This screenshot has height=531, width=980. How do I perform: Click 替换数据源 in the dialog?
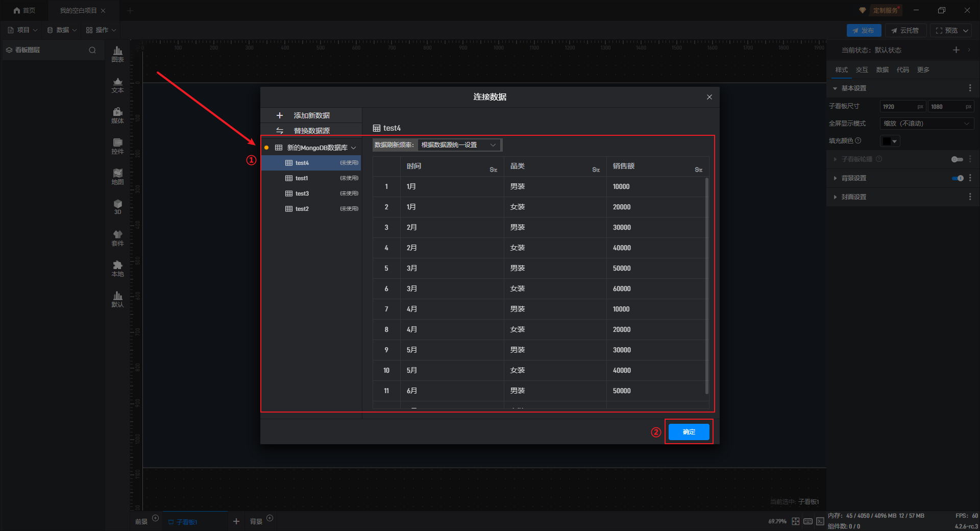pos(311,131)
